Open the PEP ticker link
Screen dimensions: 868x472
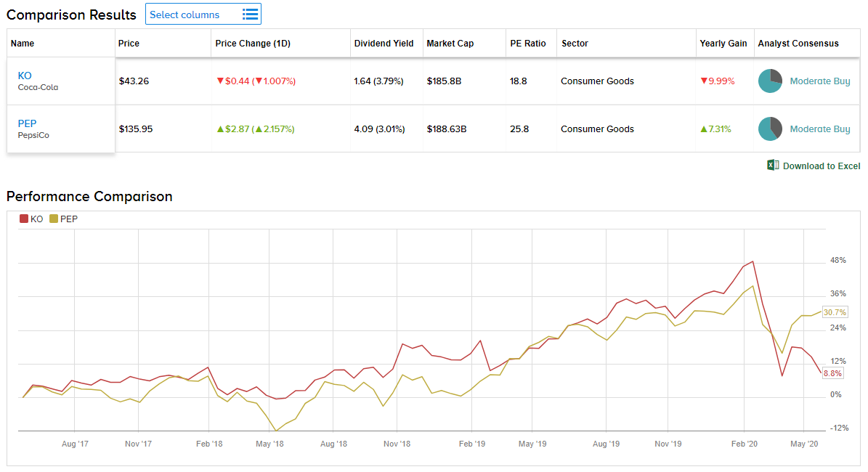tap(27, 123)
